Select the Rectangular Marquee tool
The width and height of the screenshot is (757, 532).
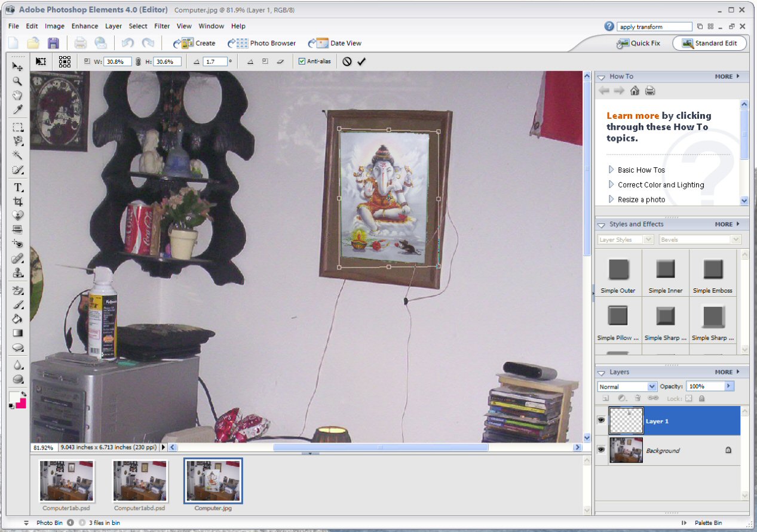click(x=18, y=127)
